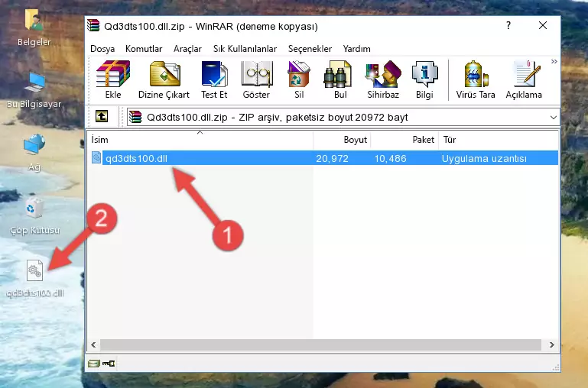This screenshot has height=388, width=588.
Task: Select the Çöp Kutusu recycle bin
Action: pyautogui.click(x=34, y=216)
